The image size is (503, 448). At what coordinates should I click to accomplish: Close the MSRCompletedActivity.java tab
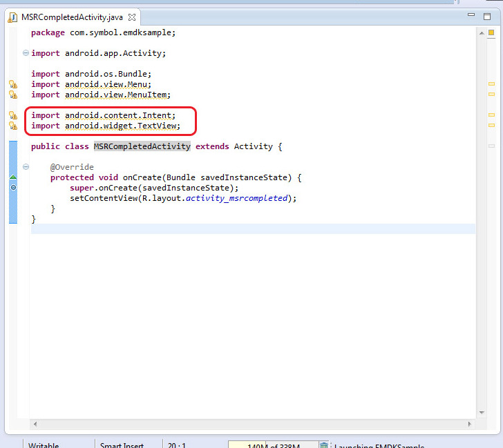coord(133,17)
